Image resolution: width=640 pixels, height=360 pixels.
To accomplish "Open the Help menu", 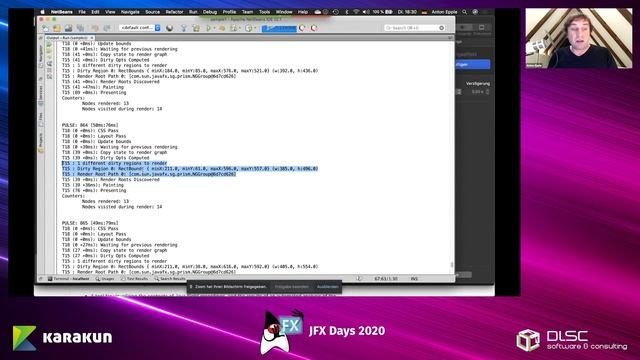I will pos(302,12).
